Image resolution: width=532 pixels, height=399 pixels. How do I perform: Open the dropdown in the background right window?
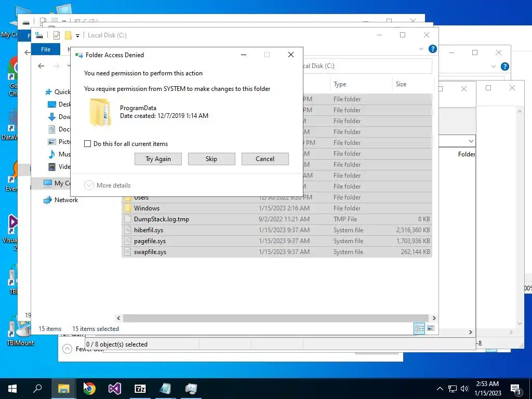(x=471, y=141)
